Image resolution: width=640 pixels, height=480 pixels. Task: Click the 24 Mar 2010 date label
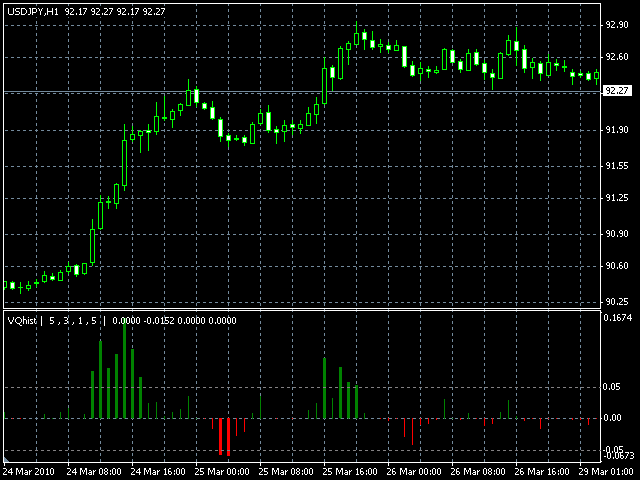(x=29, y=472)
